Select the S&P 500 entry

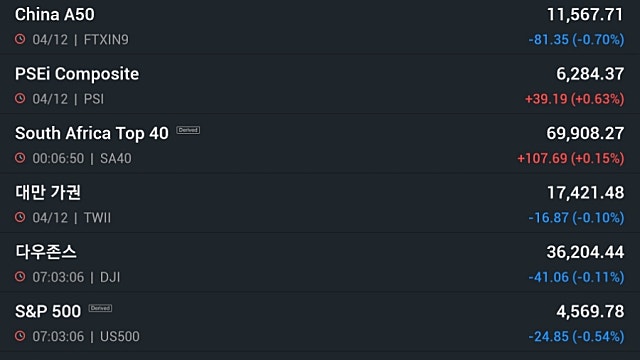click(320, 322)
